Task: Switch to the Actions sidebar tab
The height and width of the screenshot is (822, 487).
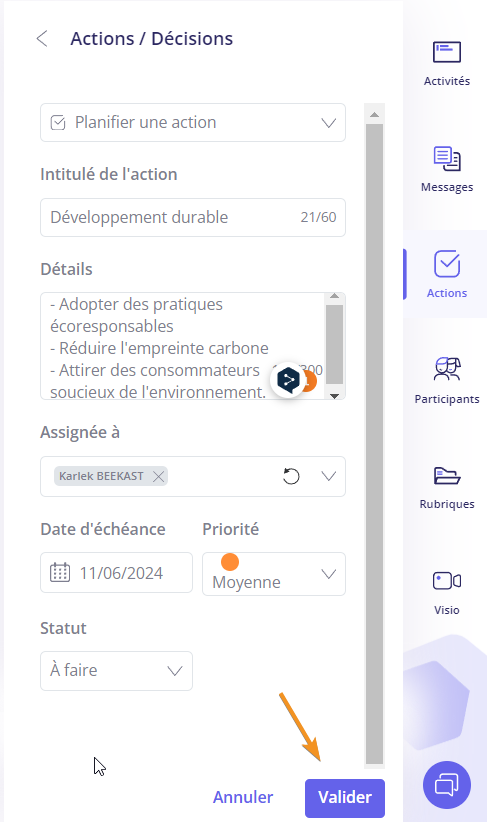Action: (x=447, y=274)
